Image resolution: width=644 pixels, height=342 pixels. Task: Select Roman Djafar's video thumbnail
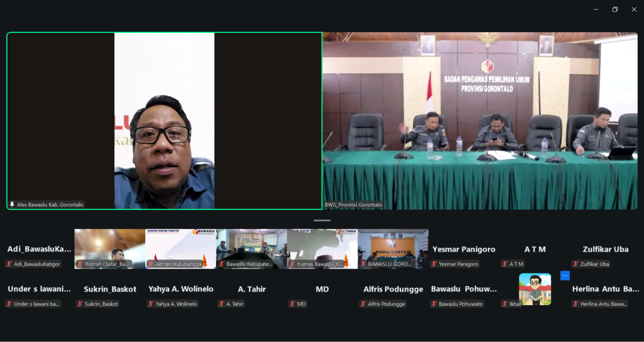click(109, 249)
